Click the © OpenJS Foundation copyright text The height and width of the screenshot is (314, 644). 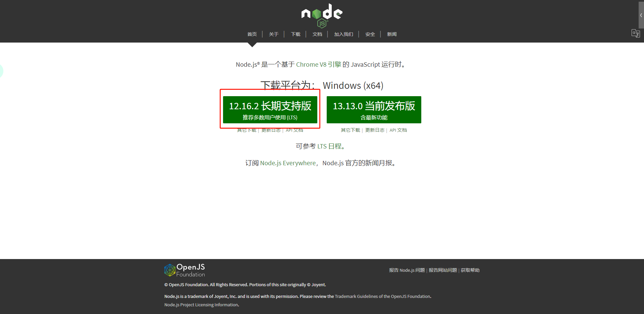245,285
